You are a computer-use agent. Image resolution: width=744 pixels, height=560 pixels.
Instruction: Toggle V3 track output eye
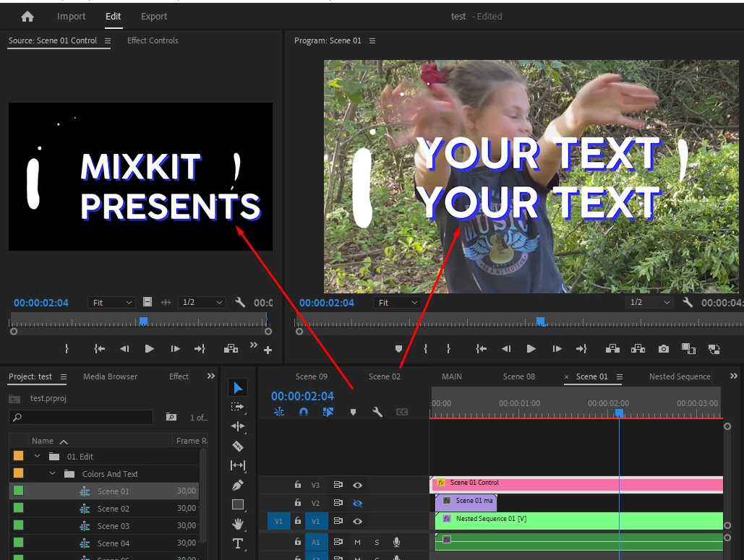tap(357, 485)
